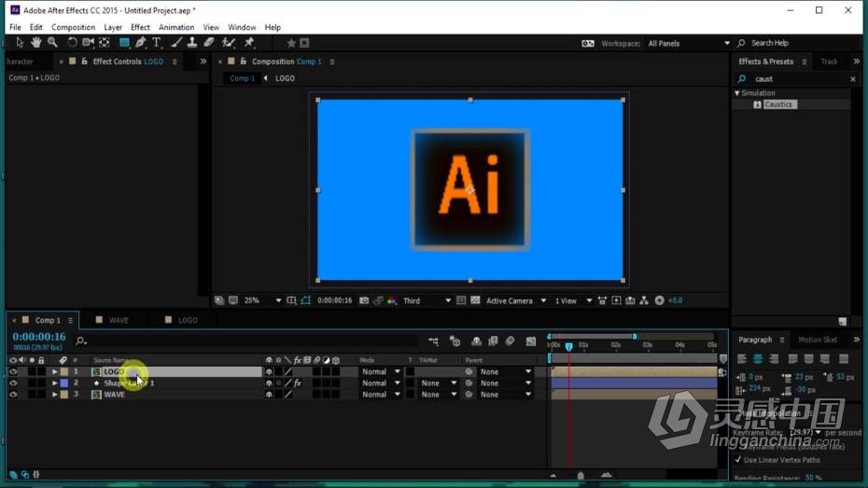Toggle shy switch for LOGO layer
This screenshot has height=488, width=868.
pos(269,371)
